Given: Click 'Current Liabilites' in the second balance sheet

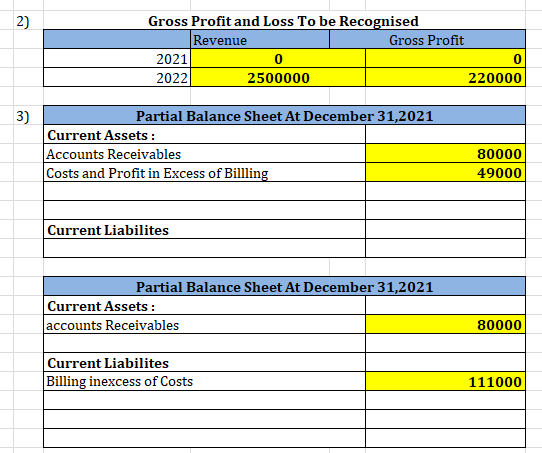Looking at the screenshot, I should (205, 362).
